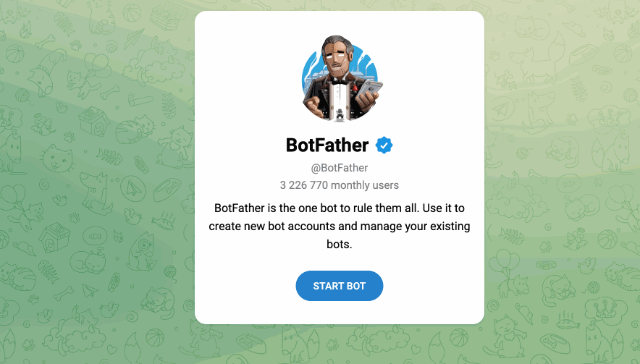The width and height of the screenshot is (640, 364).
Task: Click the green doodle-patterned page background
Action: tap(94, 181)
